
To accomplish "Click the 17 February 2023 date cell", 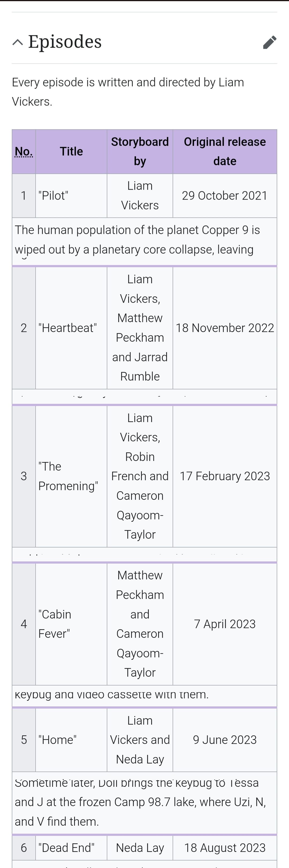I will click(x=225, y=476).
